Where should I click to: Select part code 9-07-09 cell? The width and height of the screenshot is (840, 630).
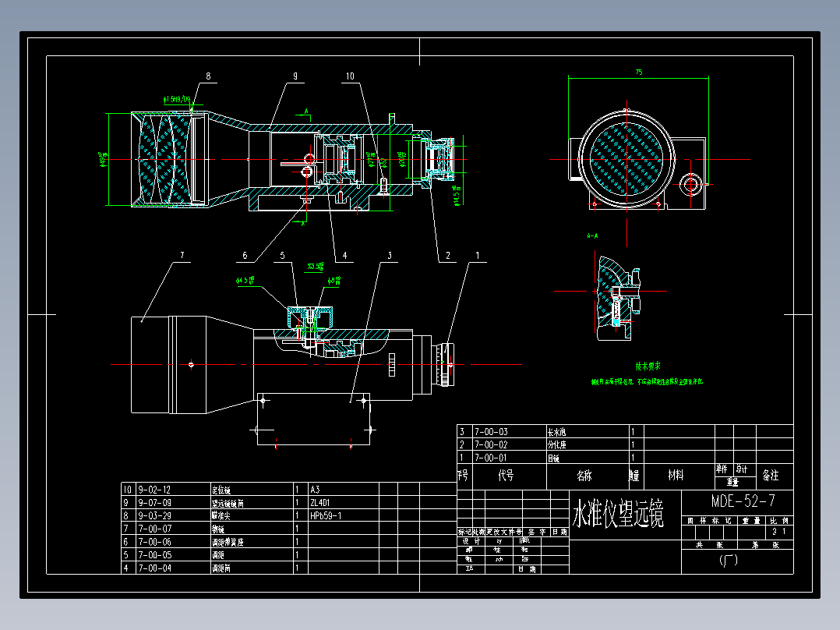click(x=154, y=502)
